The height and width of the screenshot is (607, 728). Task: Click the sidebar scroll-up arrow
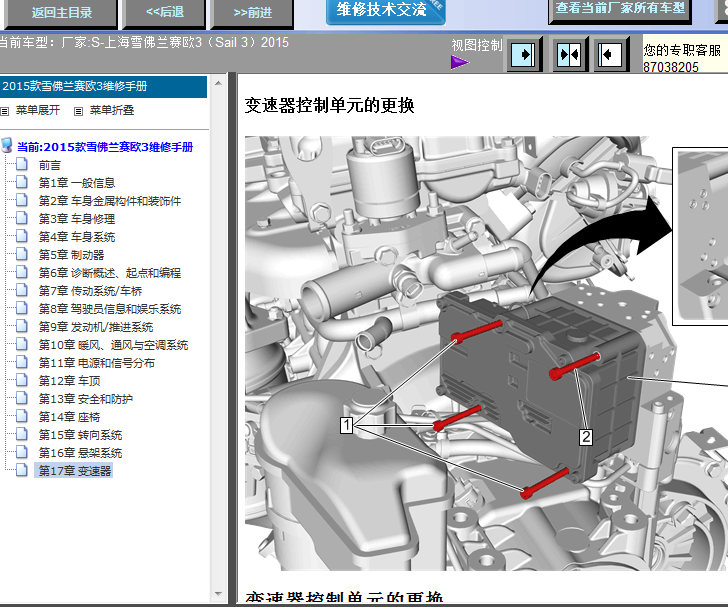click(218, 84)
